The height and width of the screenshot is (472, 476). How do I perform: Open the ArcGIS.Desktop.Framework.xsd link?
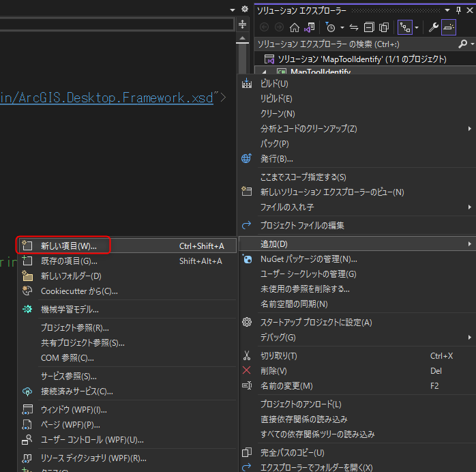[x=106, y=98]
